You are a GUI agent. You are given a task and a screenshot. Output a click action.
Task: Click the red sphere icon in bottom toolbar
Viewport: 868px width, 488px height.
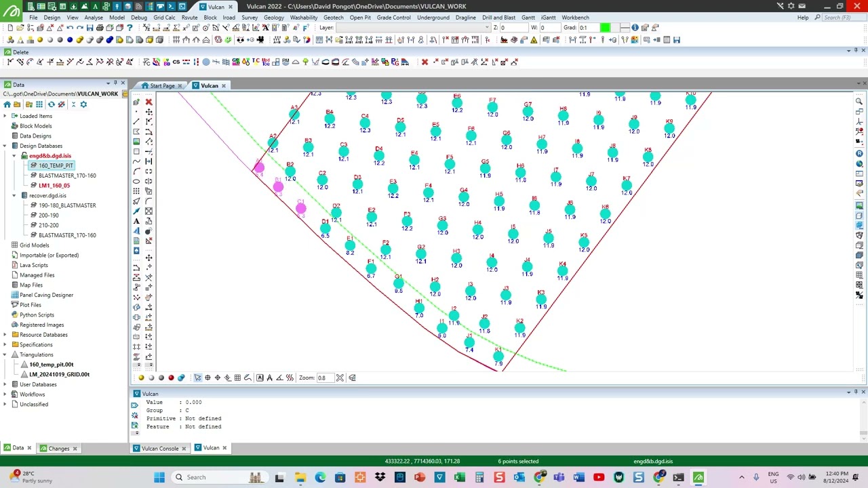pyautogui.click(x=172, y=378)
